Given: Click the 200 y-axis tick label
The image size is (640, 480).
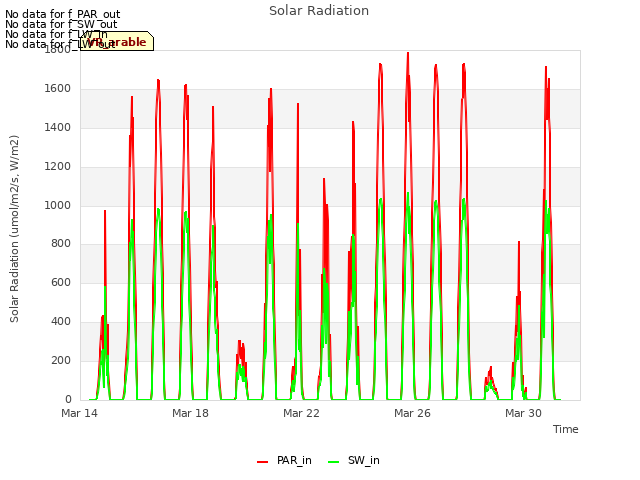Looking at the screenshot, I should coord(61,360).
